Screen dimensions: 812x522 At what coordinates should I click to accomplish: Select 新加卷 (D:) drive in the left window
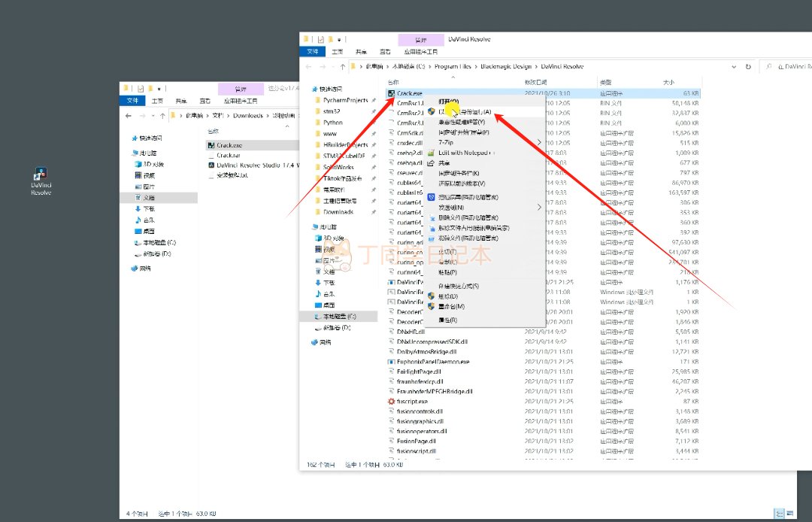(156, 253)
